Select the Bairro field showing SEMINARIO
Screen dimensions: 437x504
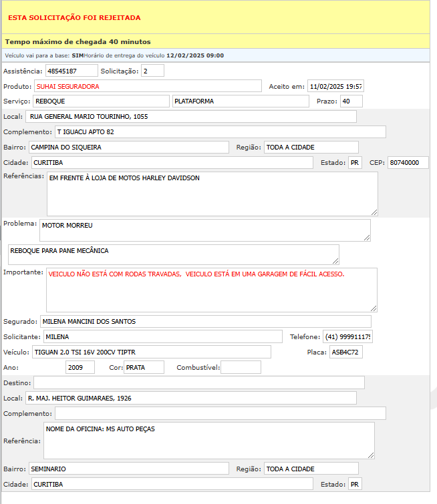(x=128, y=469)
